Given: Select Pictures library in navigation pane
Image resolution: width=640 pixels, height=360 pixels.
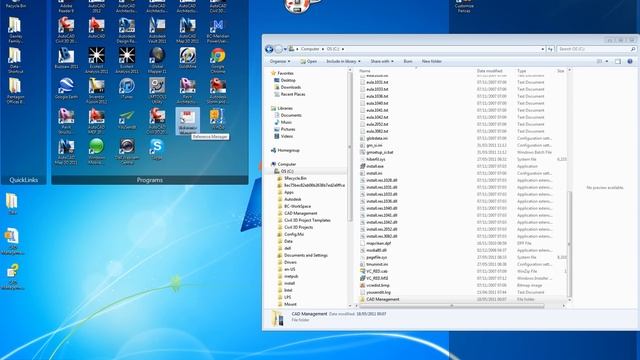Looking at the screenshot, I should tap(284, 129).
